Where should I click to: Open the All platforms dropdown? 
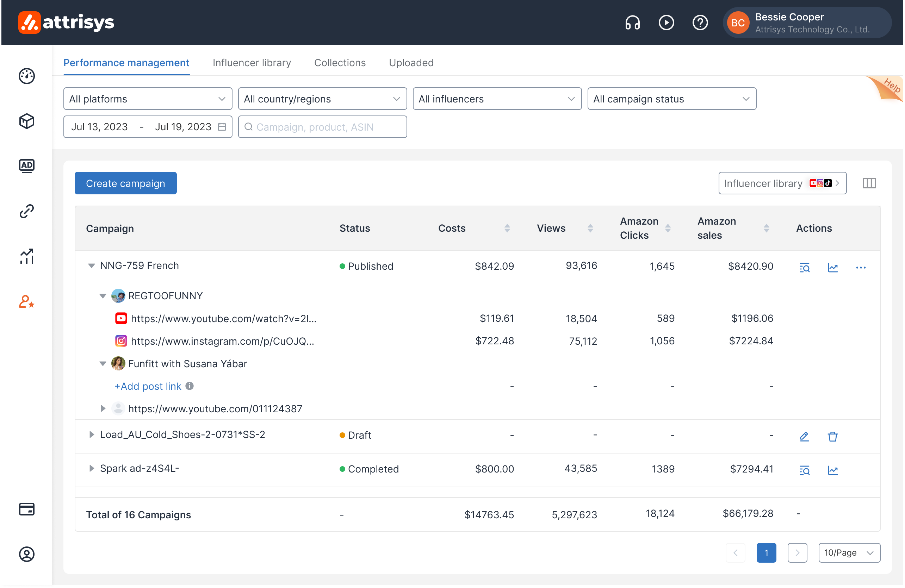tap(148, 99)
